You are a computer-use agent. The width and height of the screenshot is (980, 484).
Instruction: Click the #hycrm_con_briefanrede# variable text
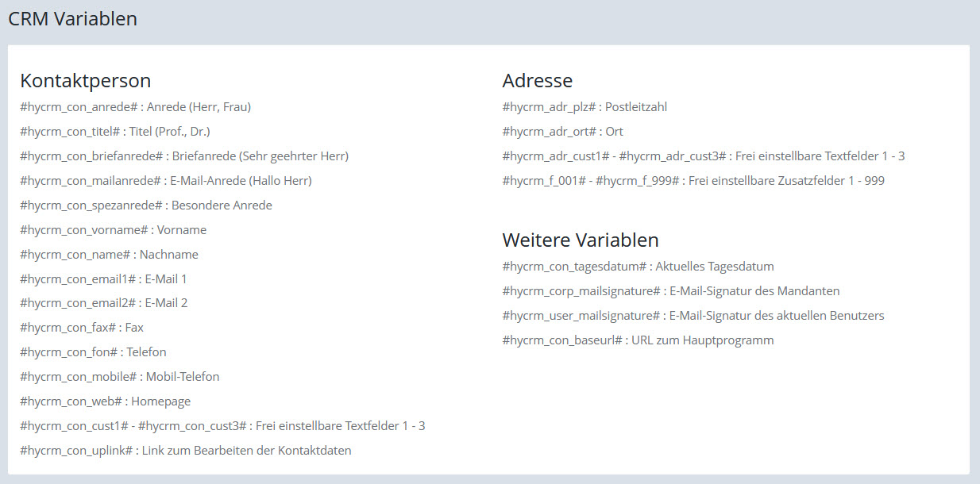point(183,156)
